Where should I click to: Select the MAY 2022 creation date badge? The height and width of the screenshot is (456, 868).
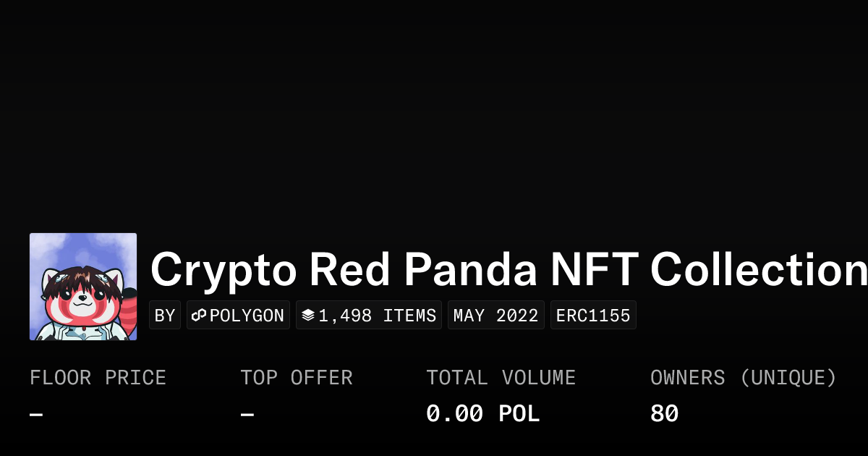pos(496,316)
